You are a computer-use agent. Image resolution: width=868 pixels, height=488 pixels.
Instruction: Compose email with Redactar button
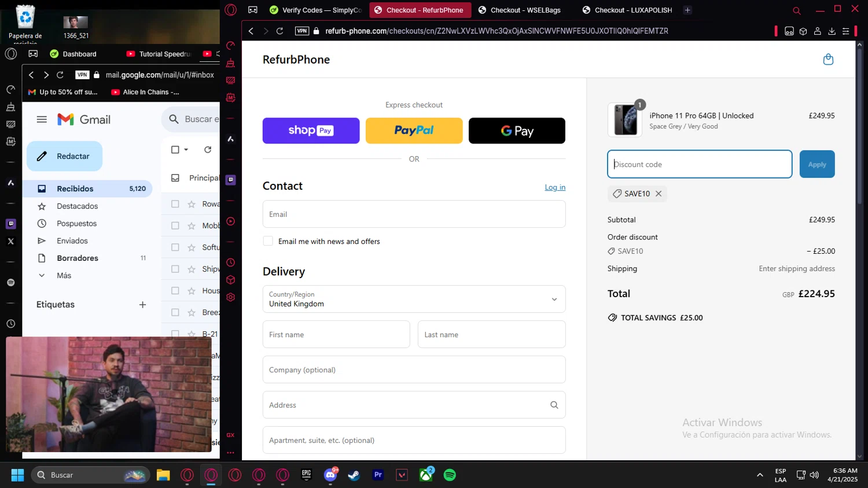coord(64,156)
